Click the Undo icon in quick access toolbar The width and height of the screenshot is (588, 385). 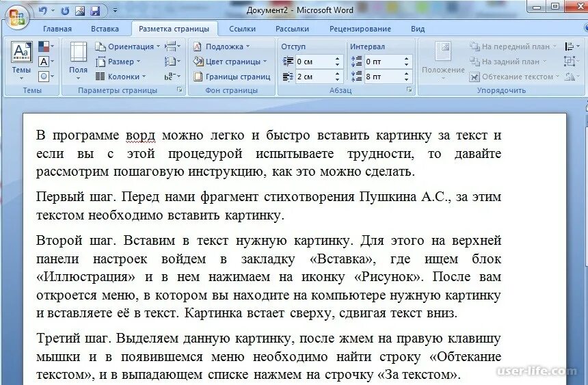(43, 11)
